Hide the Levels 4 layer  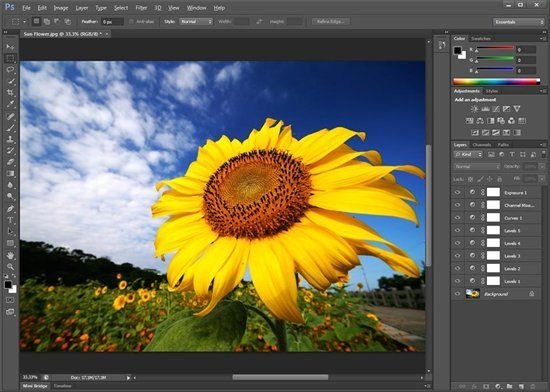coord(457,243)
